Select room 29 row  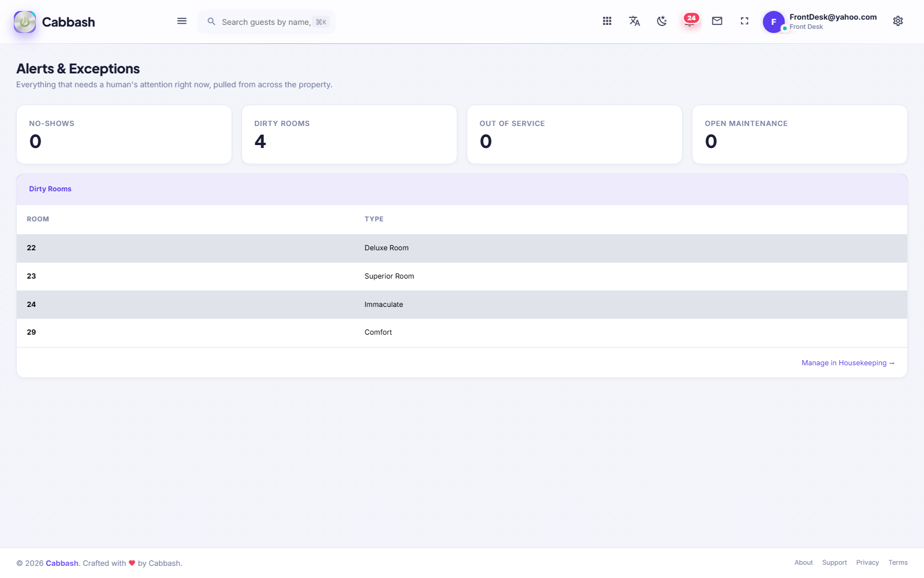(x=462, y=332)
